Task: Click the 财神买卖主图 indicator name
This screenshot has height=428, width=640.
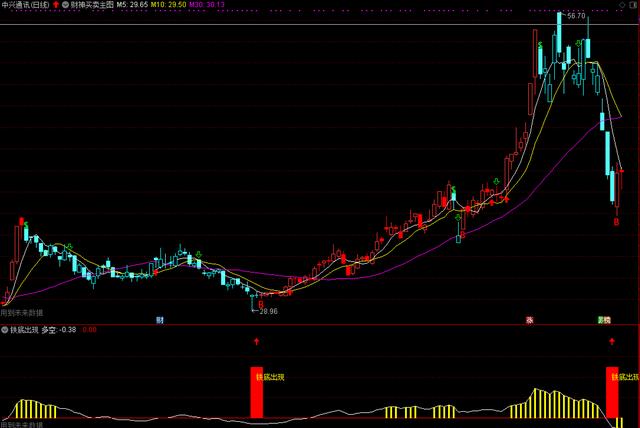Action: tap(92, 5)
